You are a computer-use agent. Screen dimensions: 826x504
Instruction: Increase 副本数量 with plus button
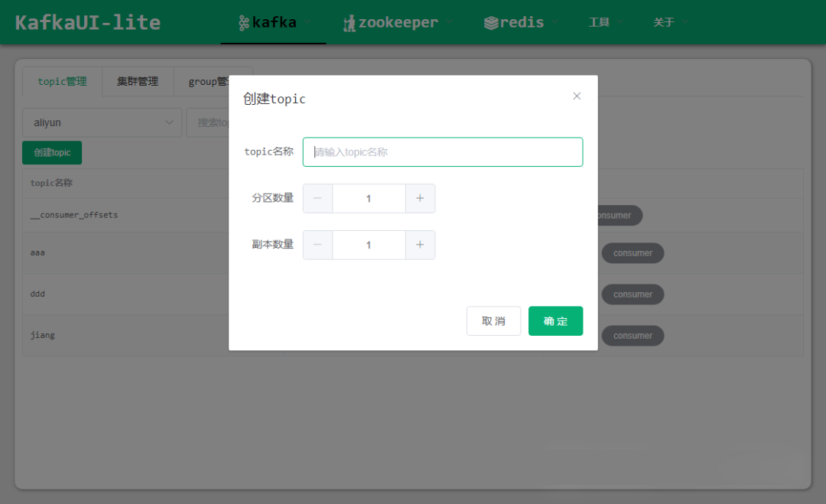(420, 245)
